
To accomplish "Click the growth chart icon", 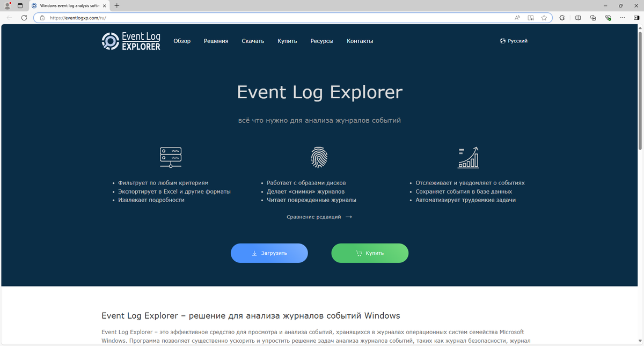I will (468, 157).
